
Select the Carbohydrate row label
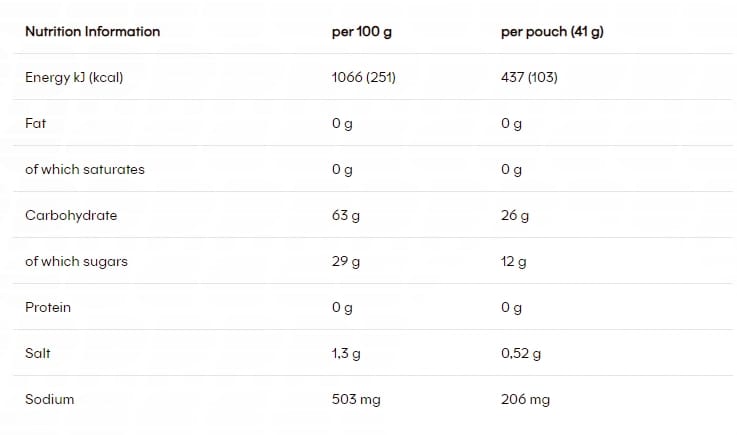click(71, 215)
